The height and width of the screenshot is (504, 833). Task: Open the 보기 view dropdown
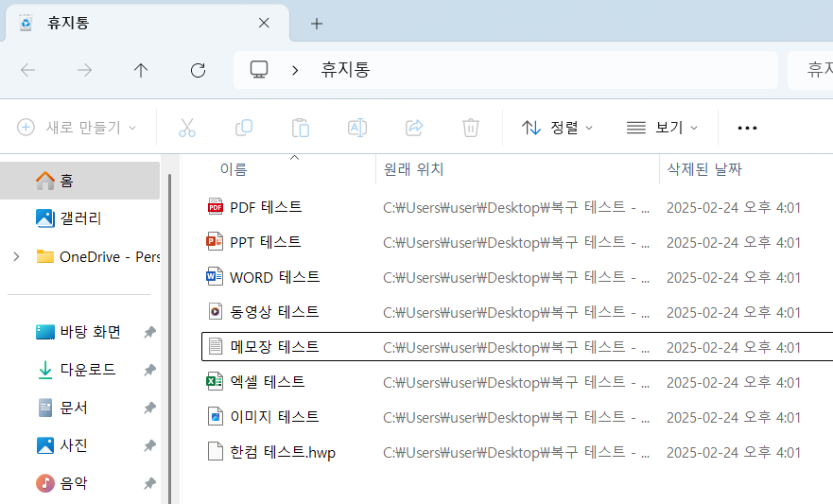pos(662,128)
